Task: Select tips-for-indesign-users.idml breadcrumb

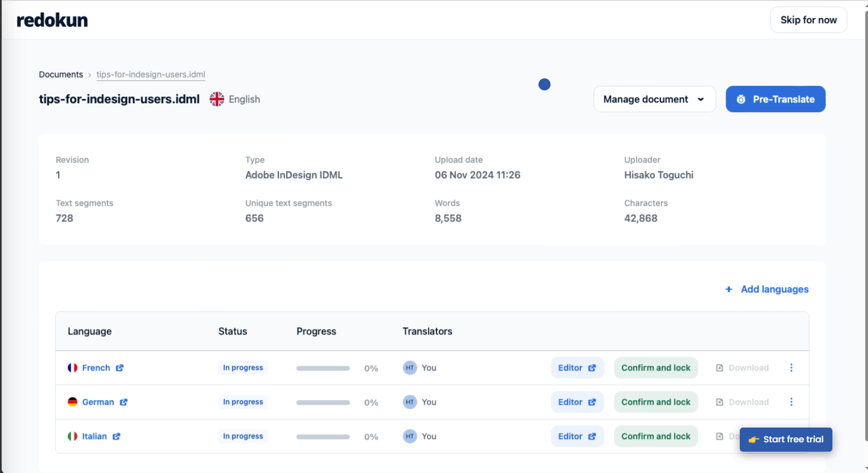Action: (151, 74)
